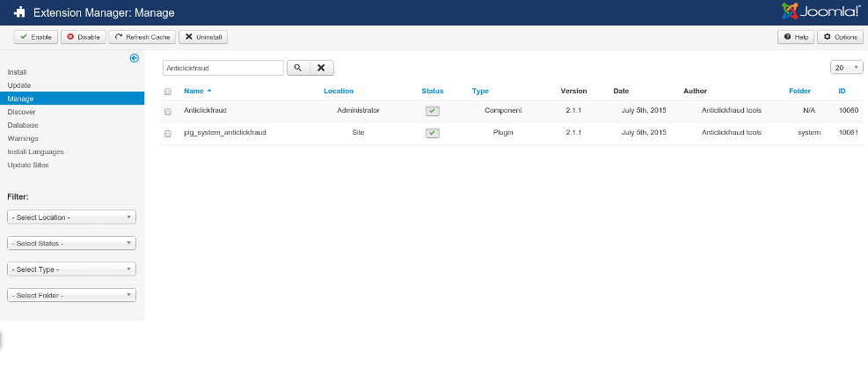Screen dimensions: 868x383
Task: Click into the search text field
Action: [223, 68]
